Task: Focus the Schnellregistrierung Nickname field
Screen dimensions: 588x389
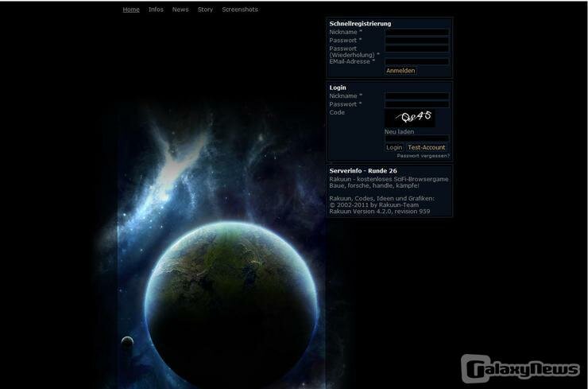Action: (x=417, y=33)
